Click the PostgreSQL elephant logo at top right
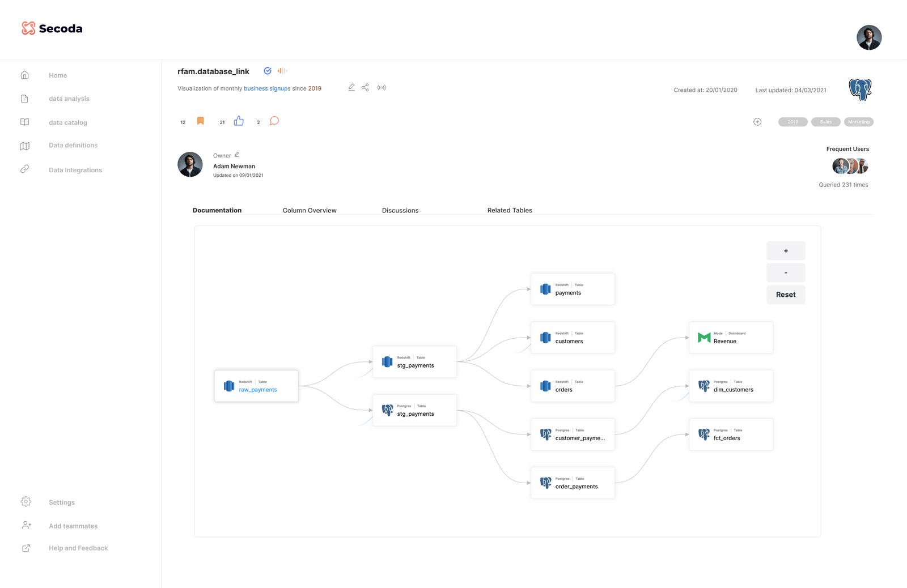907x588 pixels. click(x=861, y=90)
